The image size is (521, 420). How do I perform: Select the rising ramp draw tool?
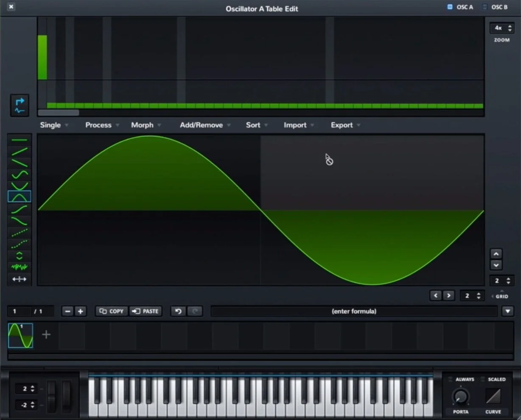20,151
